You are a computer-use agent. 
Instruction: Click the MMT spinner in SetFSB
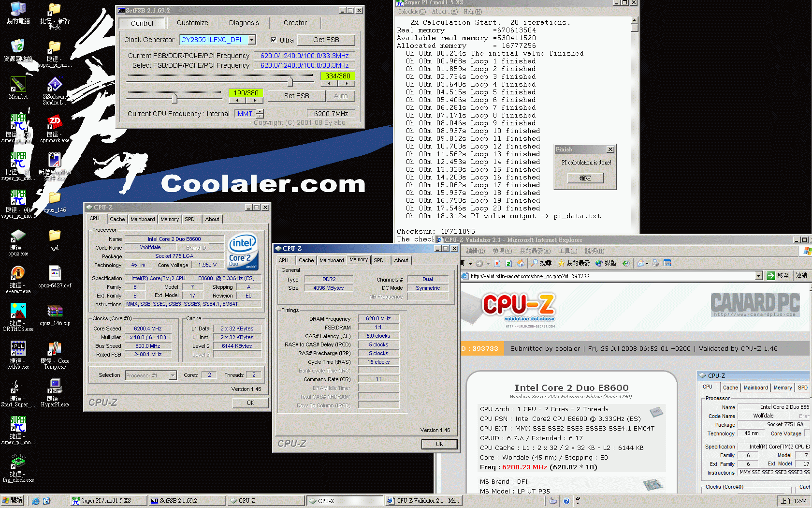pyautogui.click(x=260, y=114)
